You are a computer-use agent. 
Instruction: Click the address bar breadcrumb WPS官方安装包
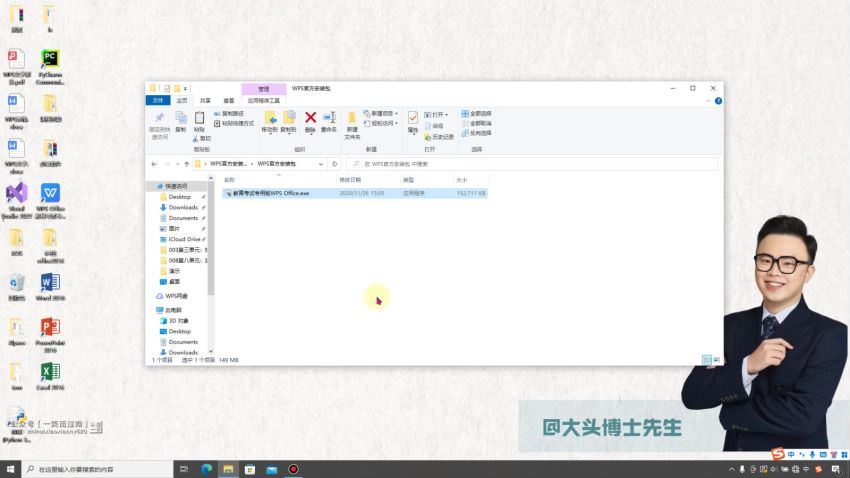tap(276, 164)
